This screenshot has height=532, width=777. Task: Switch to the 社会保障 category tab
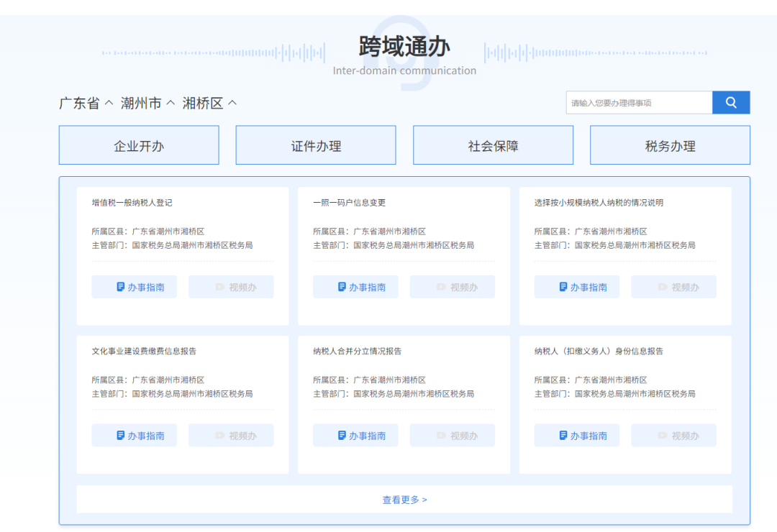[x=492, y=145]
